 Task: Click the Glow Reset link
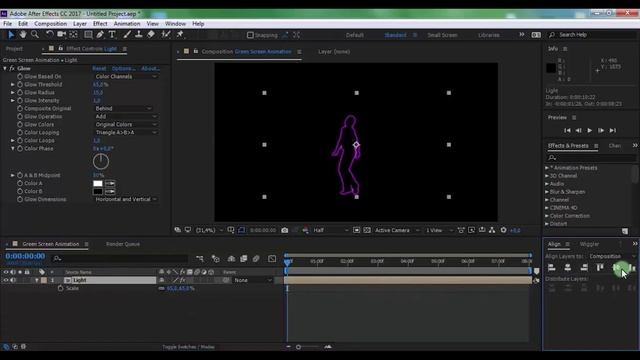click(x=99, y=69)
